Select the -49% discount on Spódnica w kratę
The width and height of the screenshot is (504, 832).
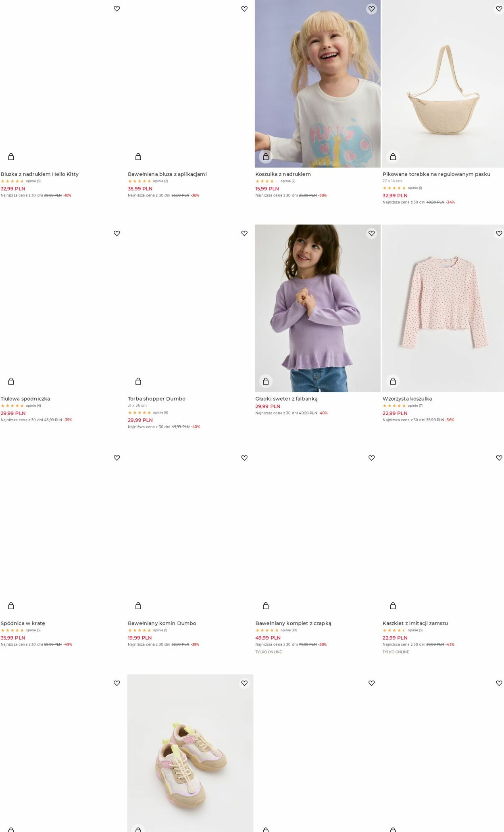tap(68, 645)
